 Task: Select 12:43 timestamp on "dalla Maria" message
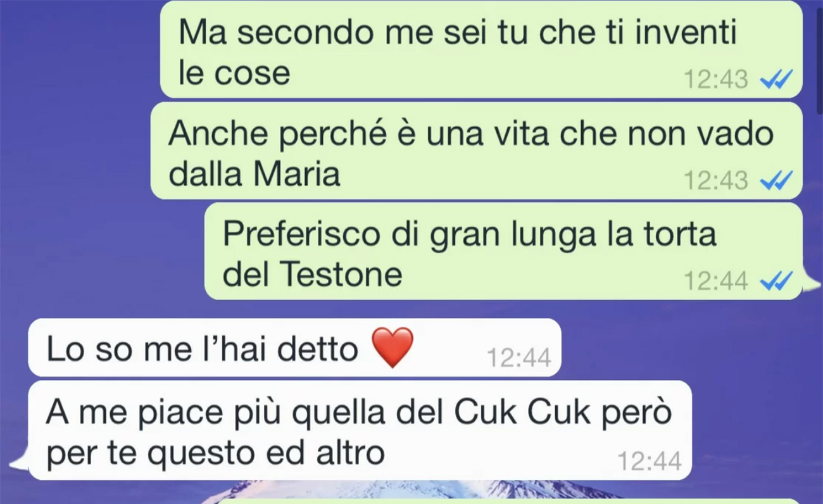[x=716, y=181]
